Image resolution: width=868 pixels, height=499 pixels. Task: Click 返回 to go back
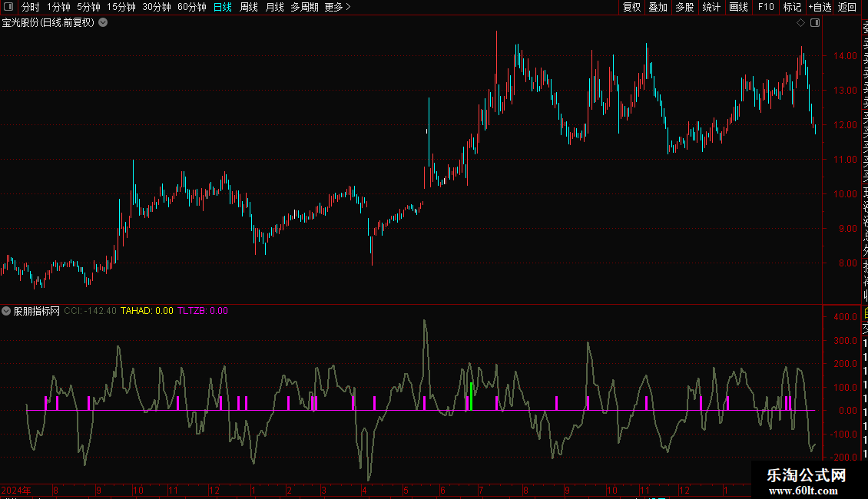point(847,7)
